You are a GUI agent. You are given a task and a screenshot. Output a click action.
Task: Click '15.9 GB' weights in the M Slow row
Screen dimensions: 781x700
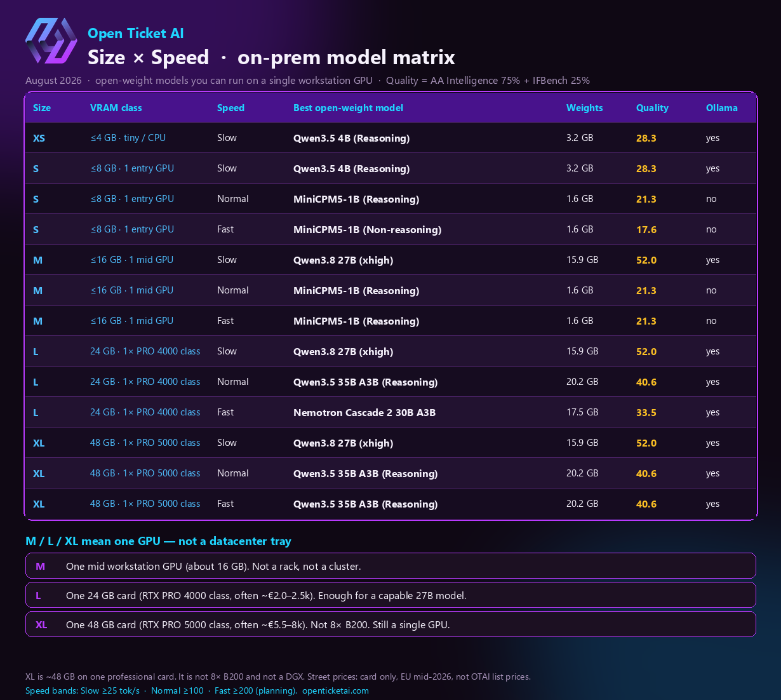tap(582, 260)
